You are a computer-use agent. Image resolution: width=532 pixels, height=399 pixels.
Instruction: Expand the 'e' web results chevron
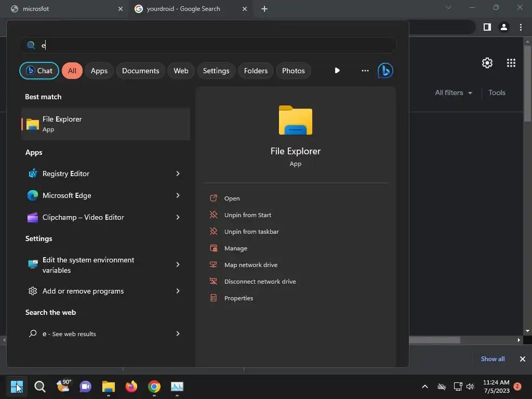pos(178,334)
